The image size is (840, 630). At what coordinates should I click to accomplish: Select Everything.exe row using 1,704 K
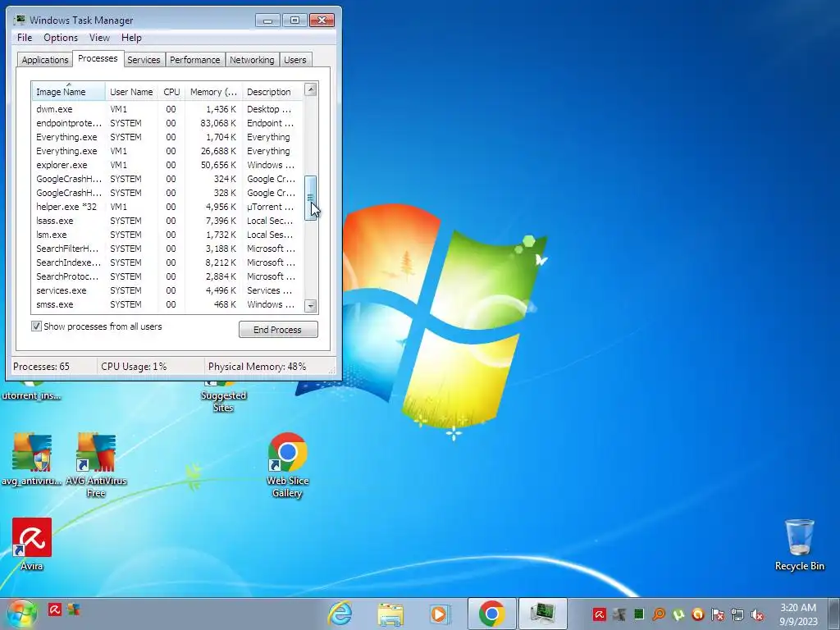167,137
